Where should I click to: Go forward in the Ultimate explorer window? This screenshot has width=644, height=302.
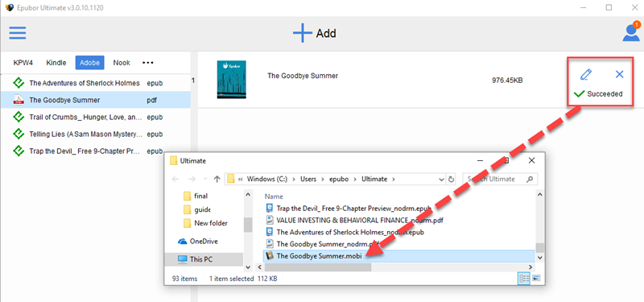coord(192,179)
